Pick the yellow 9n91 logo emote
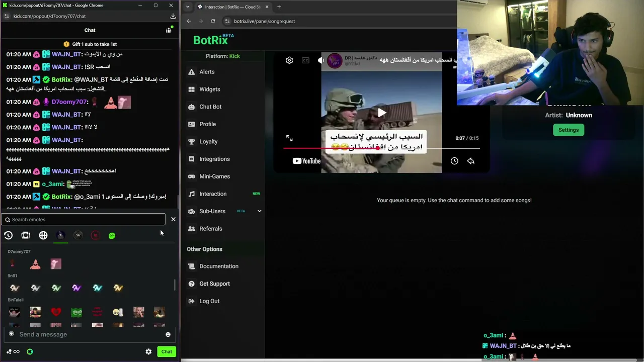This screenshot has height=362, width=644. pos(118,288)
